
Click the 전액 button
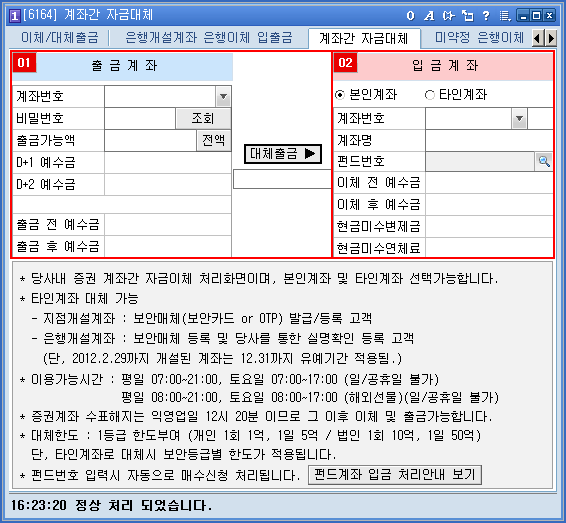tap(214, 140)
